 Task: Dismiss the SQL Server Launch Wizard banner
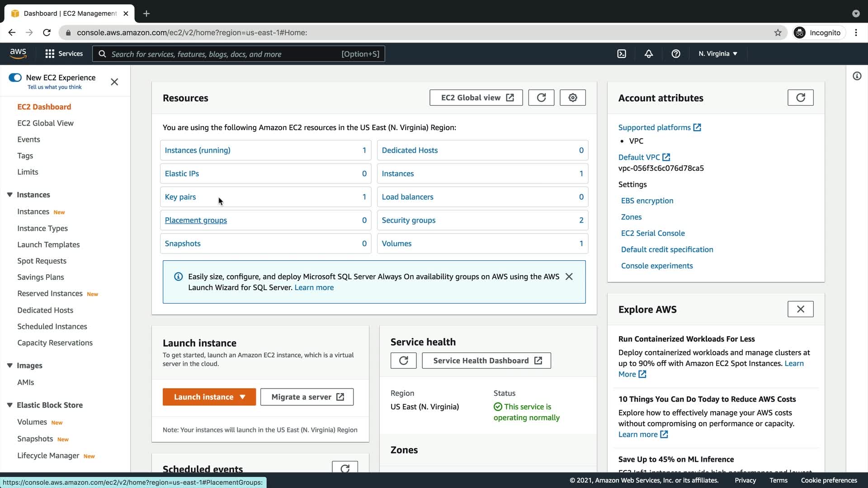(569, 277)
